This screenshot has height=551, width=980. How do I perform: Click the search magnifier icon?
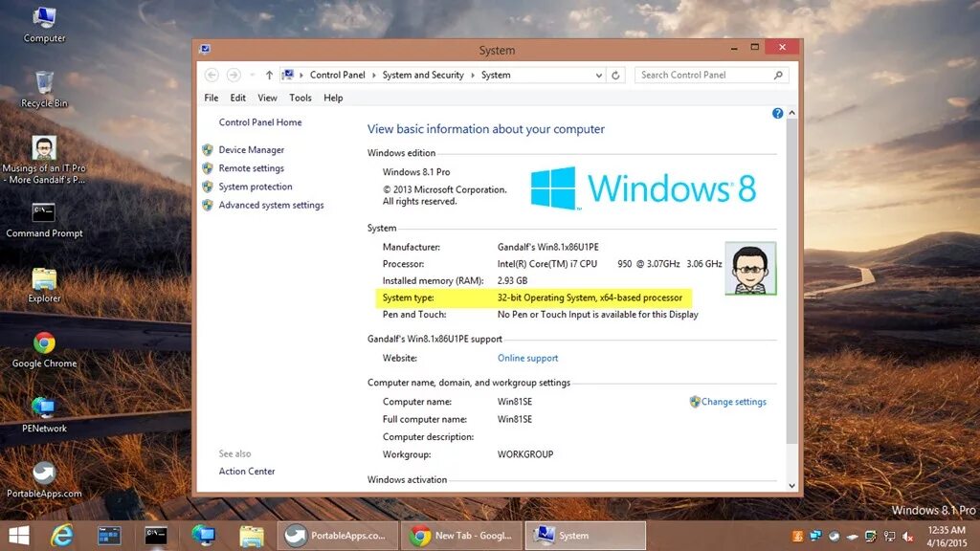778,75
